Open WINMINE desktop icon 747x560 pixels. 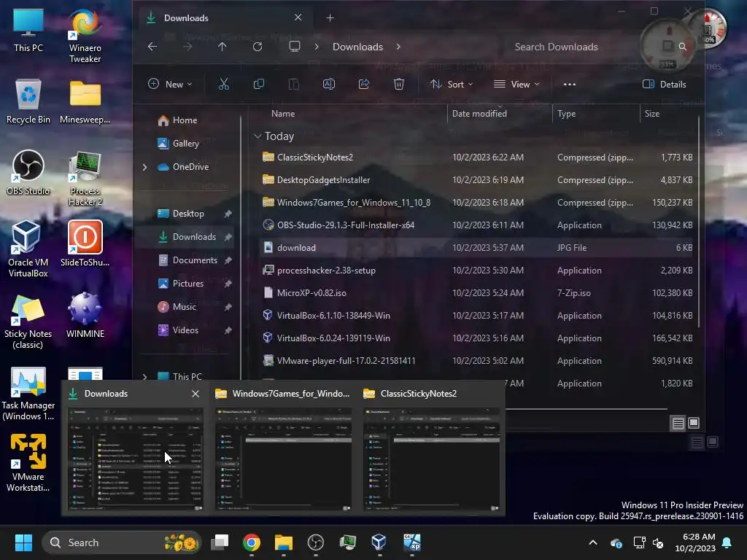click(85, 315)
